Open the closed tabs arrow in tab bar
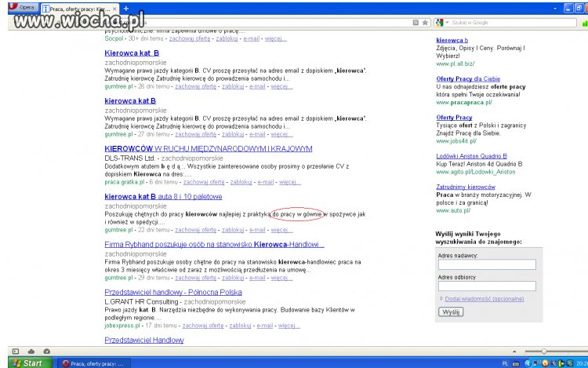Viewport: 588px width, 368px height. click(x=555, y=9)
